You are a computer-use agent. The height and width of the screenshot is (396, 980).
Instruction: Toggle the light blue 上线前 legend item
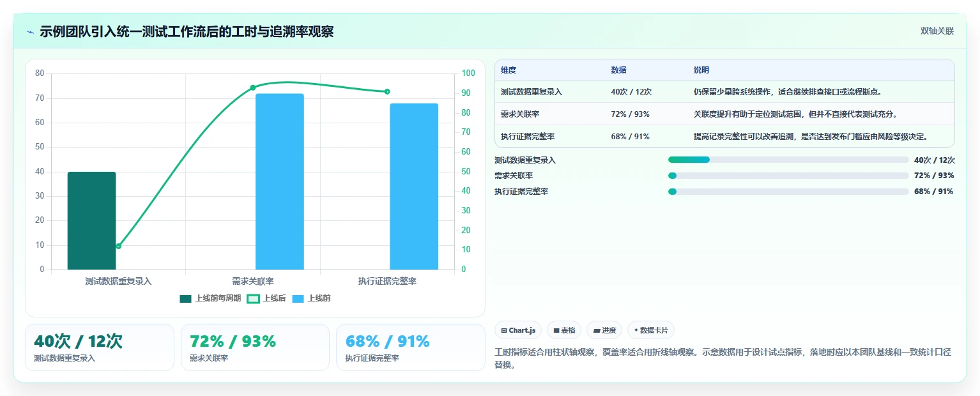point(311,298)
